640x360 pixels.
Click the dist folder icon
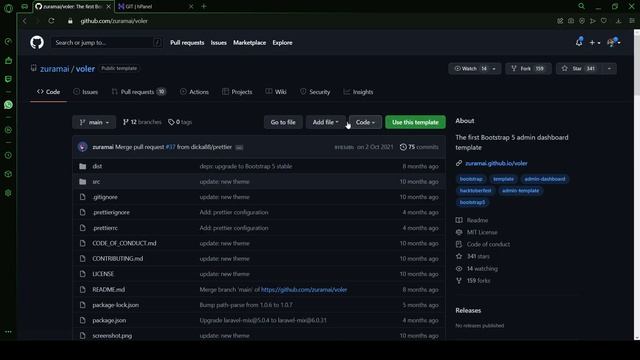pos(82,166)
